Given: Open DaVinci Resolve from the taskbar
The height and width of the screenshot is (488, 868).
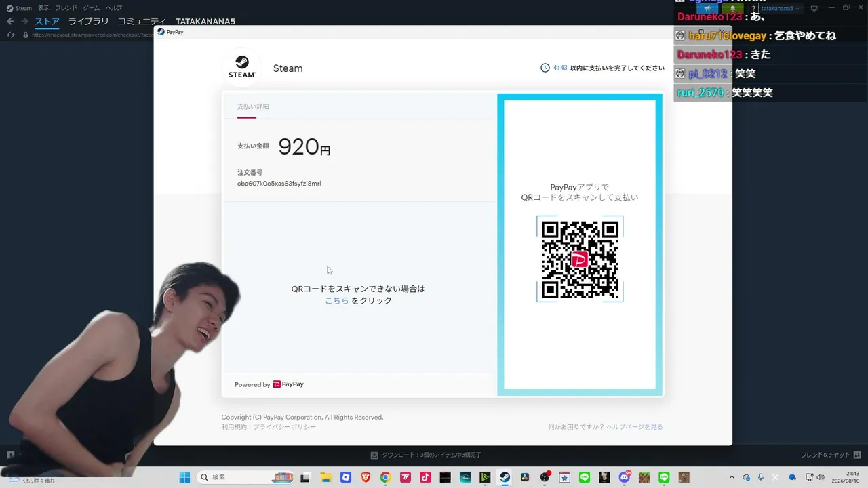Looking at the screenshot, I should tap(525, 477).
